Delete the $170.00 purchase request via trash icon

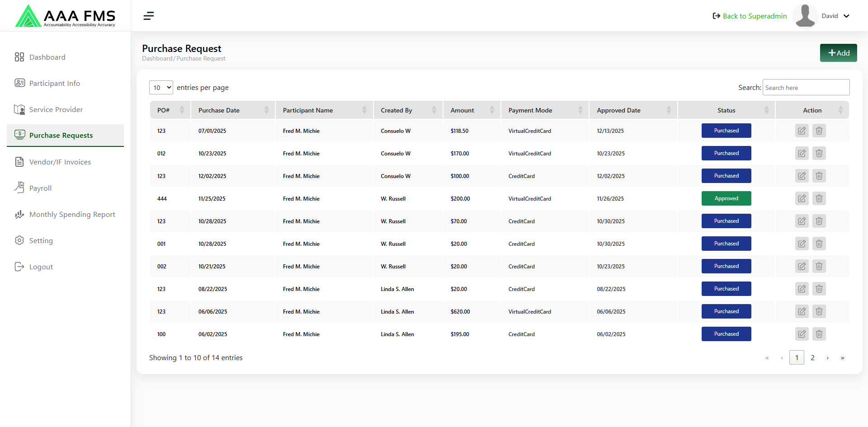click(x=819, y=154)
